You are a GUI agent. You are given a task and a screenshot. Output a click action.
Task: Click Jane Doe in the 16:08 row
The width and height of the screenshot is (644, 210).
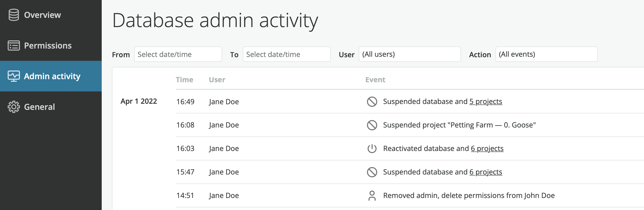pos(224,125)
